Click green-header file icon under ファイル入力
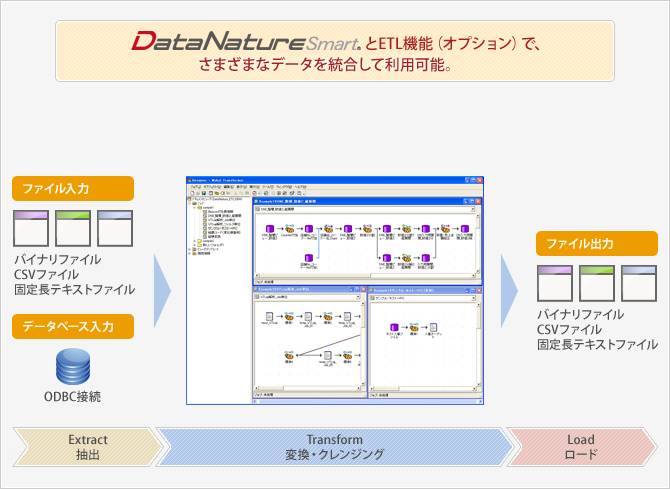 click(73, 228)
